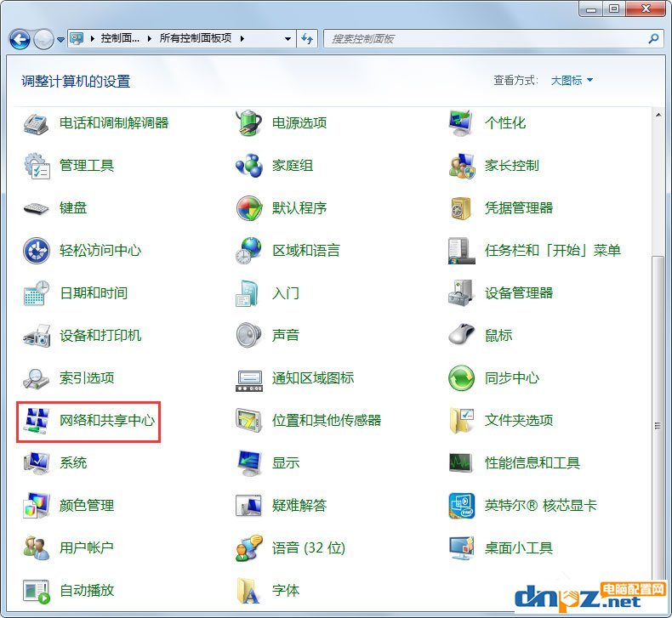The height and width of the screenshot is (618, 672).
Task: Open the 语音 (32 位) icon
Action: point(249,547)
